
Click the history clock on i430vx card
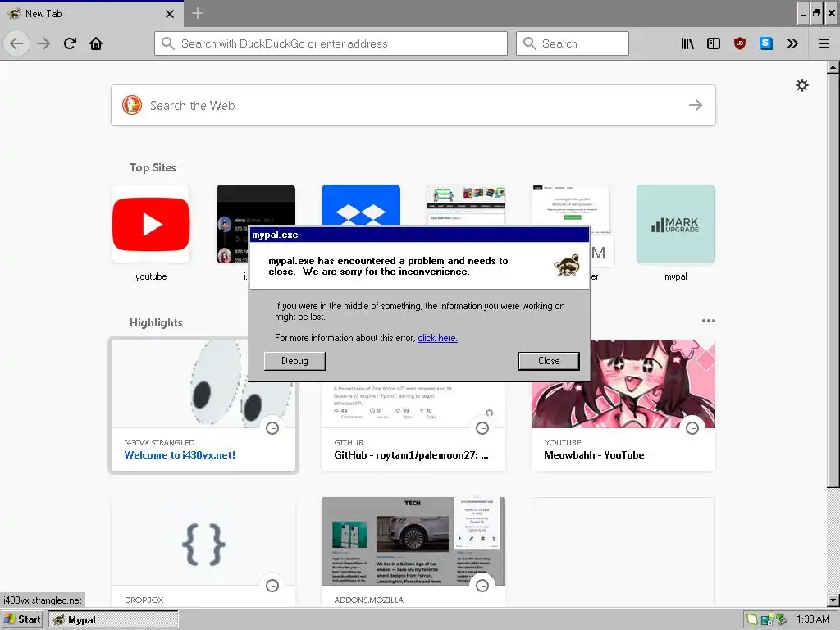pyautogui.click(x=272, y=427)
